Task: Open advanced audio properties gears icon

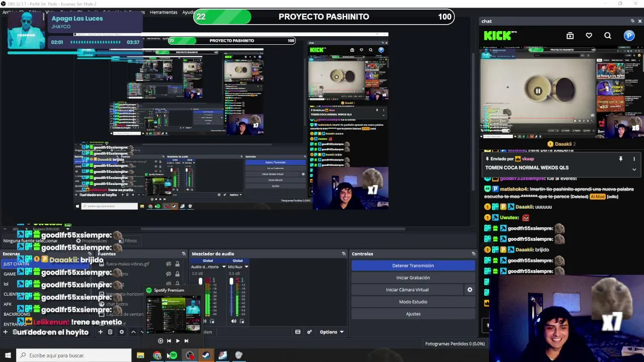Action: click(x=309, y=332)
